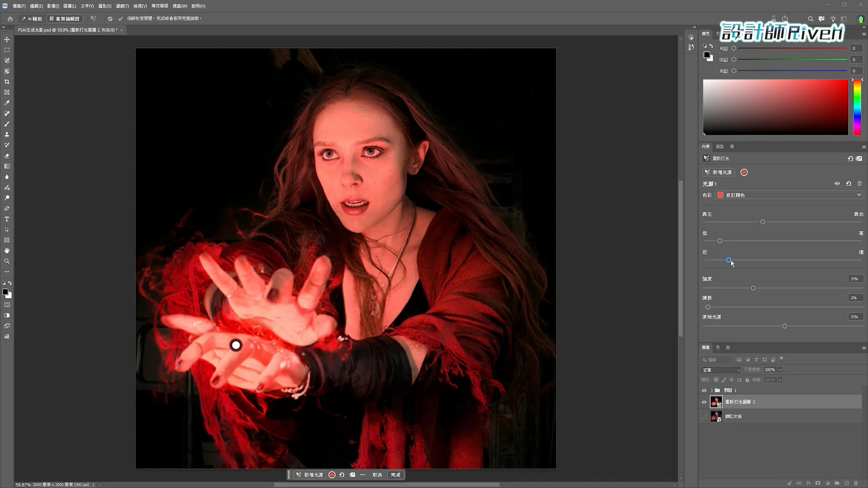Screen dimensions: 868x488
Task: Open the 影像(I) menu
Action: (x=53, y=6)
